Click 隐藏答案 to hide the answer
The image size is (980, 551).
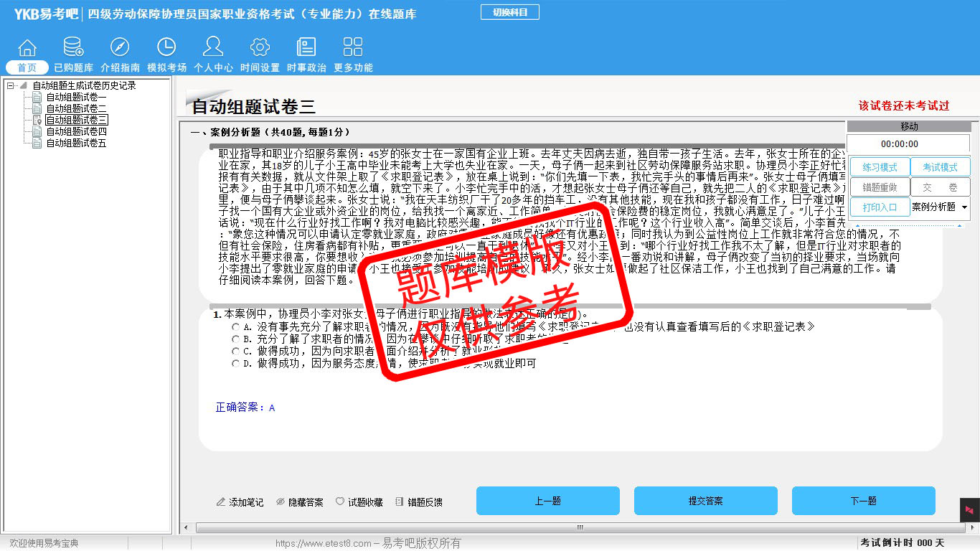click(x=300, y=502)
